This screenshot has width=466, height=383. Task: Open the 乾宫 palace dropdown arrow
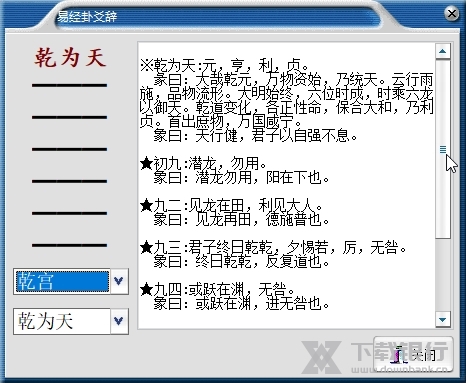119,281
